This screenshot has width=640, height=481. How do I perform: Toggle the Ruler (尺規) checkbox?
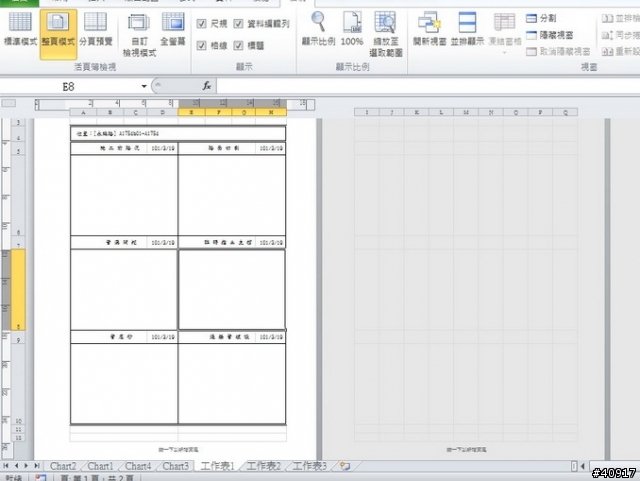point(203,23)
